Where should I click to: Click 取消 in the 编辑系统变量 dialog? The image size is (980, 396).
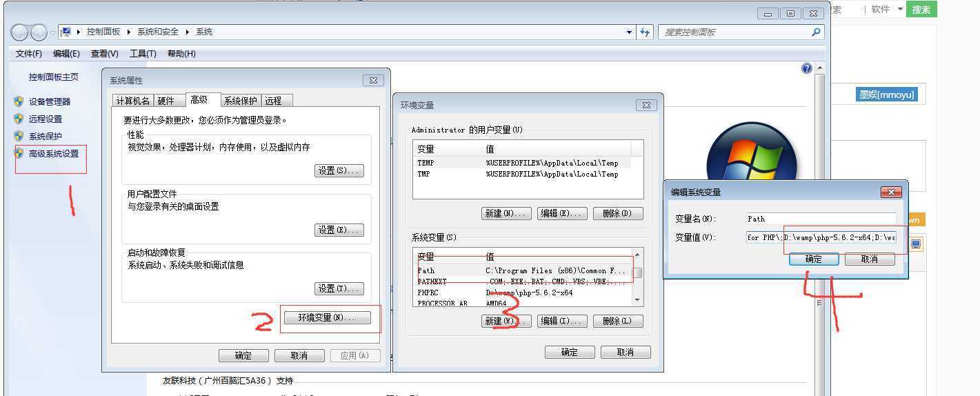tap(870, 259)
